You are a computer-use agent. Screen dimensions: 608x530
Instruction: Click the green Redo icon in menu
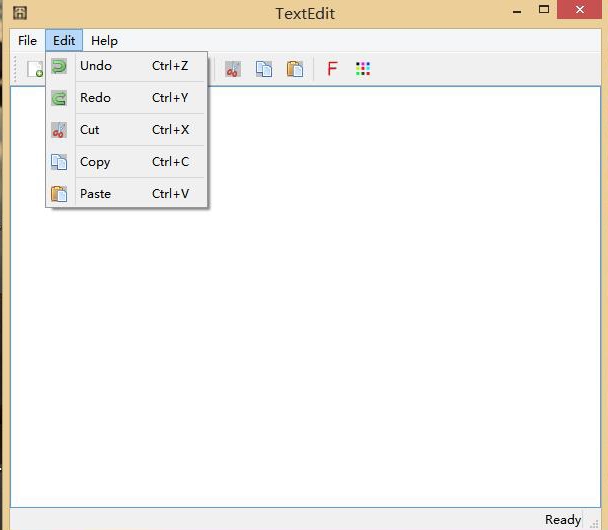(x=59, y=98)
